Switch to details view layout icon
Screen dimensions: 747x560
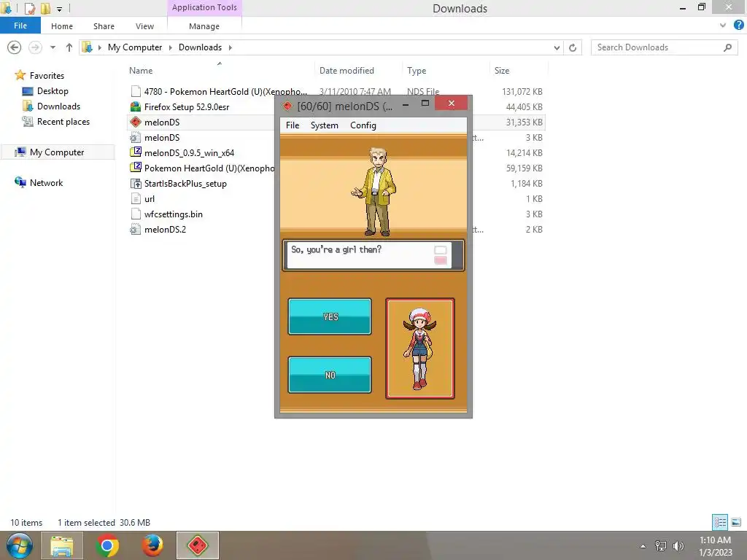[720, 522]
